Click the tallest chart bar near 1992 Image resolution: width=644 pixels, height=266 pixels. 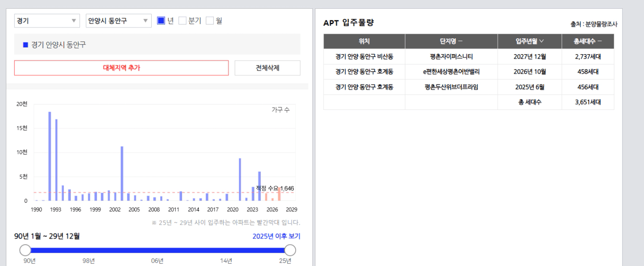click(x=50, y=156)
